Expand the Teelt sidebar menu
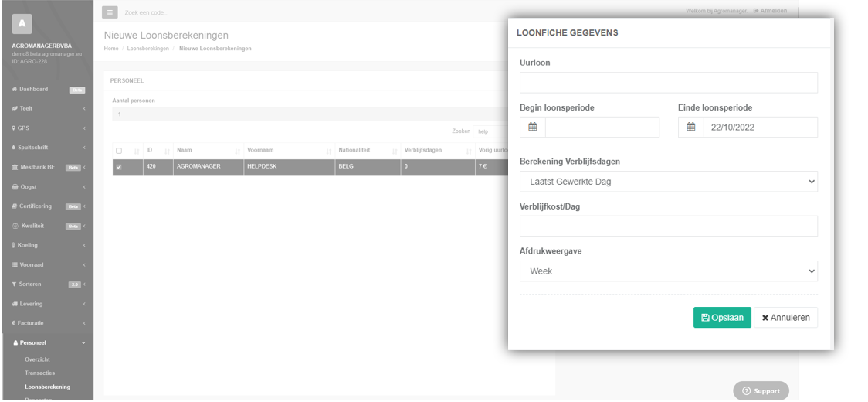This screenshot has height=402, width=868. click(x=47, y=109)
